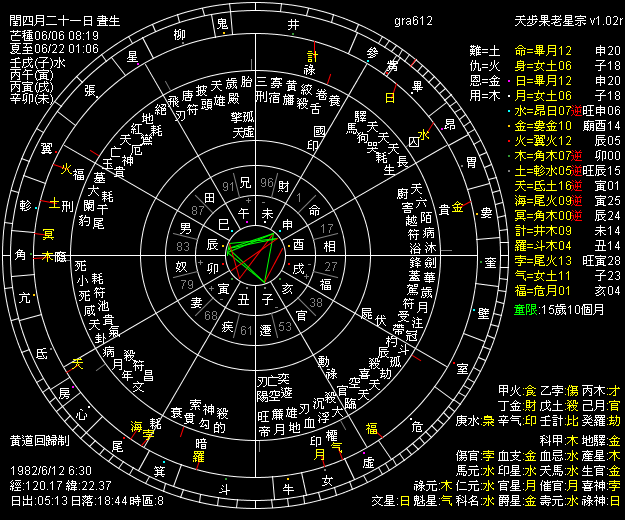The height and width of the screenshot is (520, 625).
Task: Click the '傷官:孛' entry
Action: (476, 455)
